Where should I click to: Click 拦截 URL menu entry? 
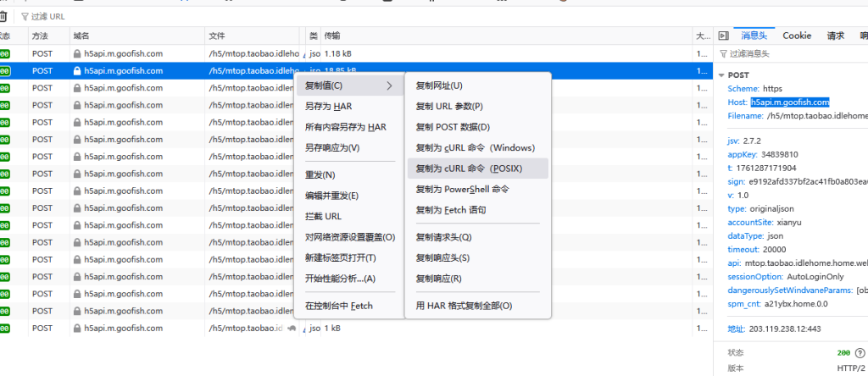click(x=350, y=216)
